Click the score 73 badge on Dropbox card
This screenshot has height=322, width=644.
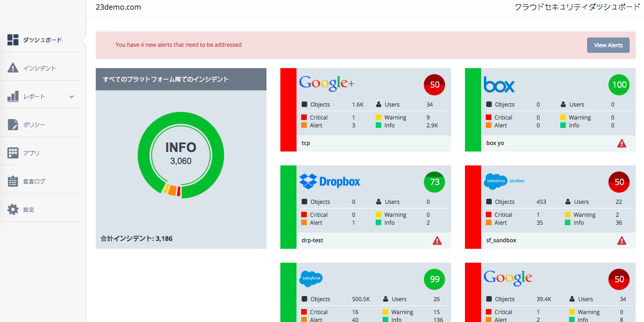(434, 182)
